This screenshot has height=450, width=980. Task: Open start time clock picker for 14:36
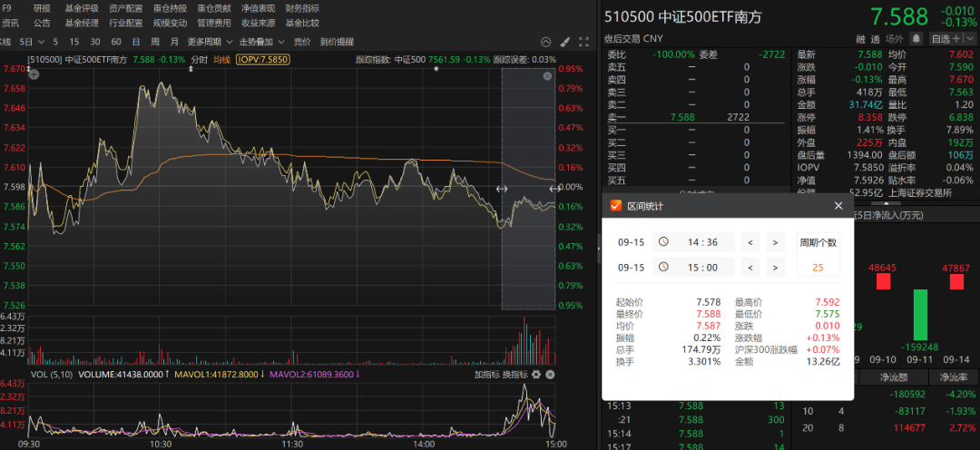663,242
